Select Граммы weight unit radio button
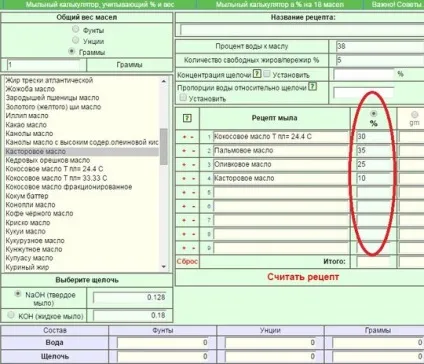 coord(71,51)
